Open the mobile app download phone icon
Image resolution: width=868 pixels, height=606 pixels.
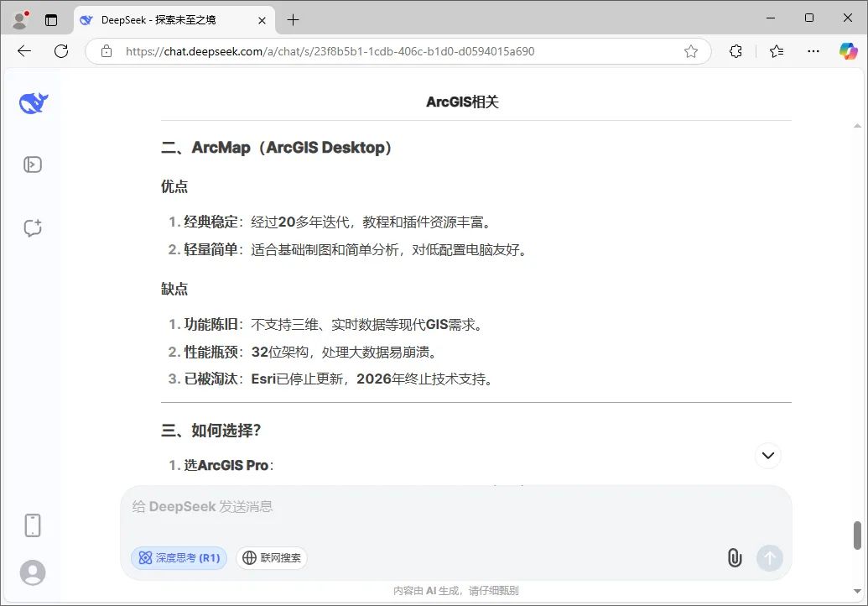(33, 525)
